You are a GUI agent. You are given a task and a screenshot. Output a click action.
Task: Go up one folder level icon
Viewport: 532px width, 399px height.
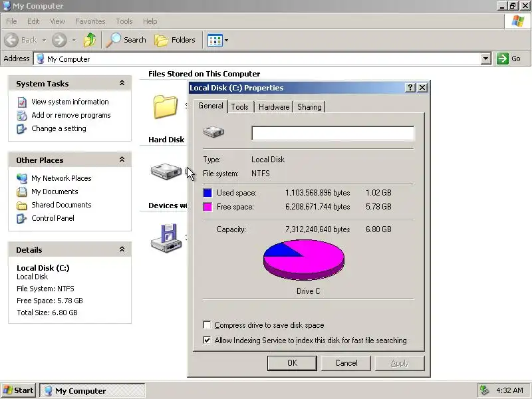tap(90, 40)
